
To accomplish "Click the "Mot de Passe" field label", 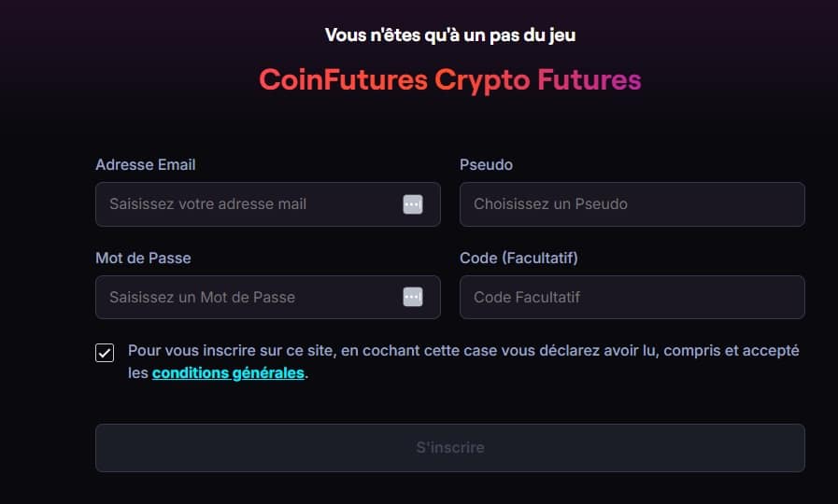I will click(x=143, y=258).
